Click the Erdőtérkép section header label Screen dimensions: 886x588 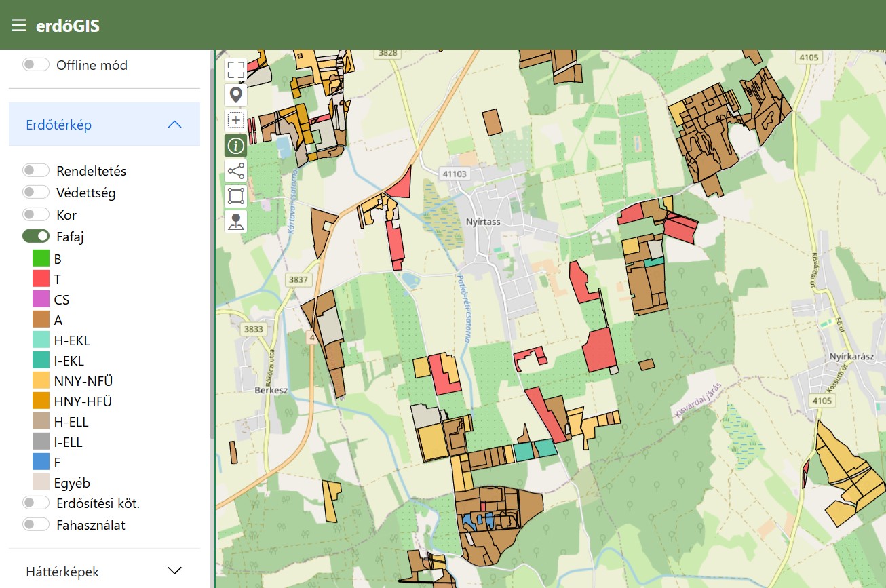(x=59, y=125)
